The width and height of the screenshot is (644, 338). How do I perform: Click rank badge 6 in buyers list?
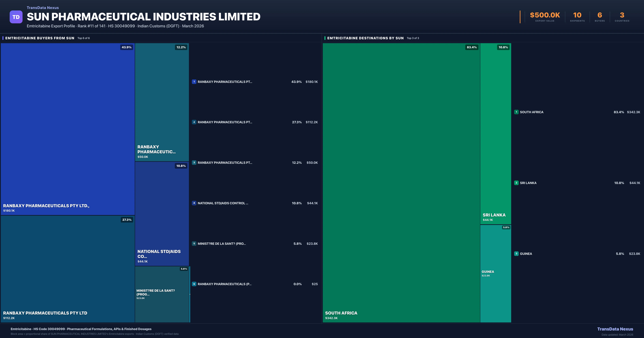(194, 284)
